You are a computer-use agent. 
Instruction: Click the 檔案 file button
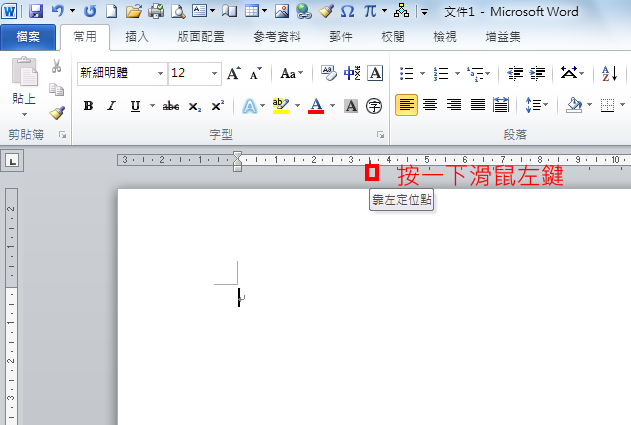pos(27,37)
